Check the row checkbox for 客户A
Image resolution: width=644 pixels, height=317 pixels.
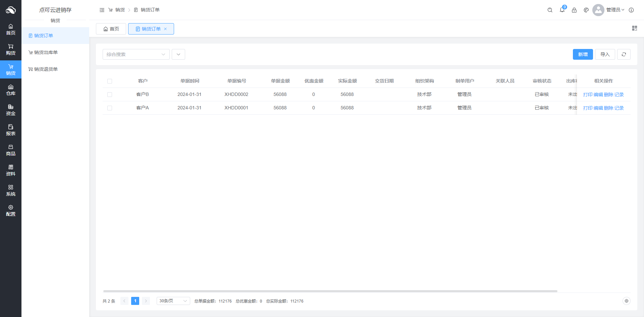pos(110,108)
